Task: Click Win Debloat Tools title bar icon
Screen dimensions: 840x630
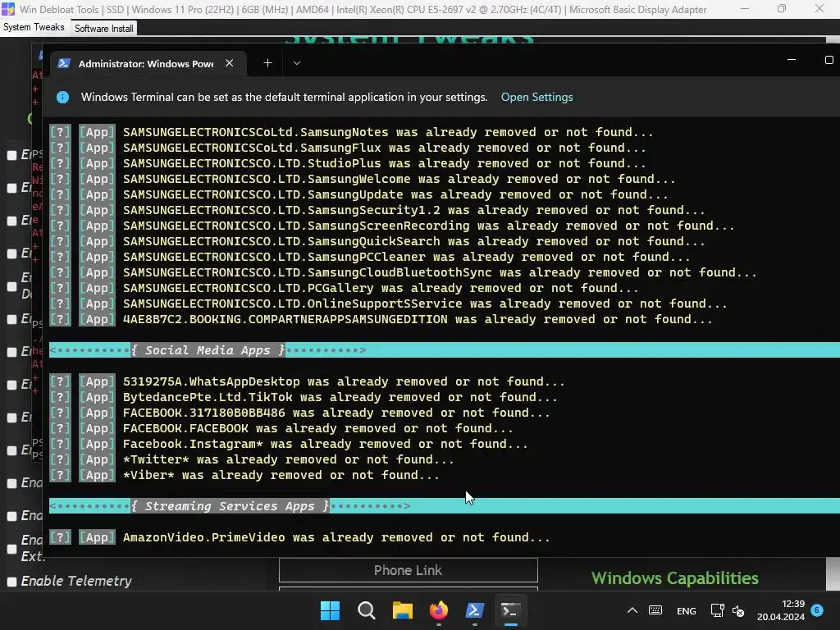Action: tap(8, 9)
